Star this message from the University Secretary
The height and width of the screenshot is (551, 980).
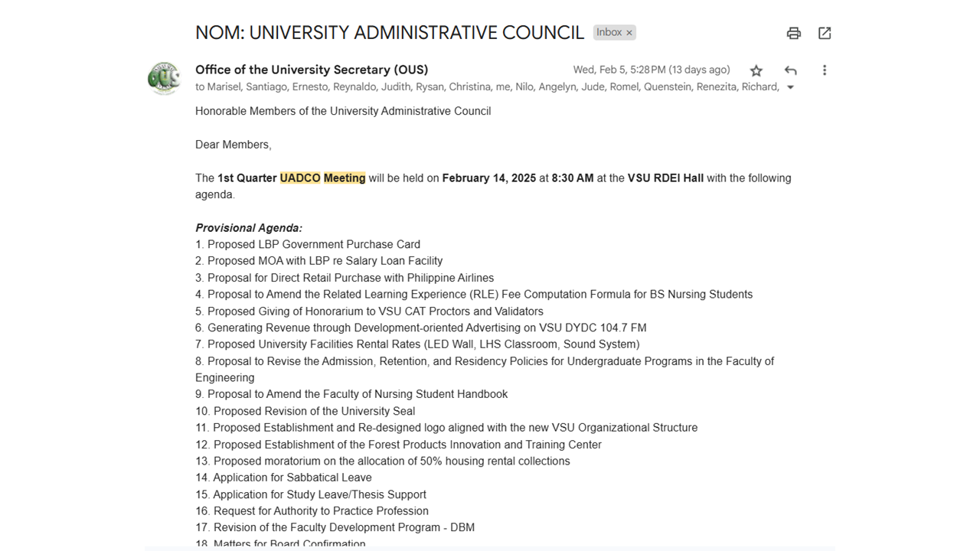click(756, 70)
